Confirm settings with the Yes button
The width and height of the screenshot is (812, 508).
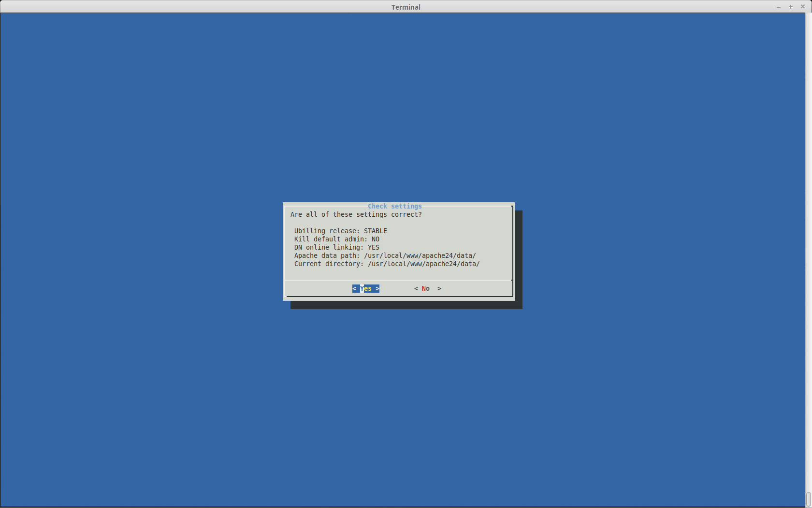[x=366, y=288]
